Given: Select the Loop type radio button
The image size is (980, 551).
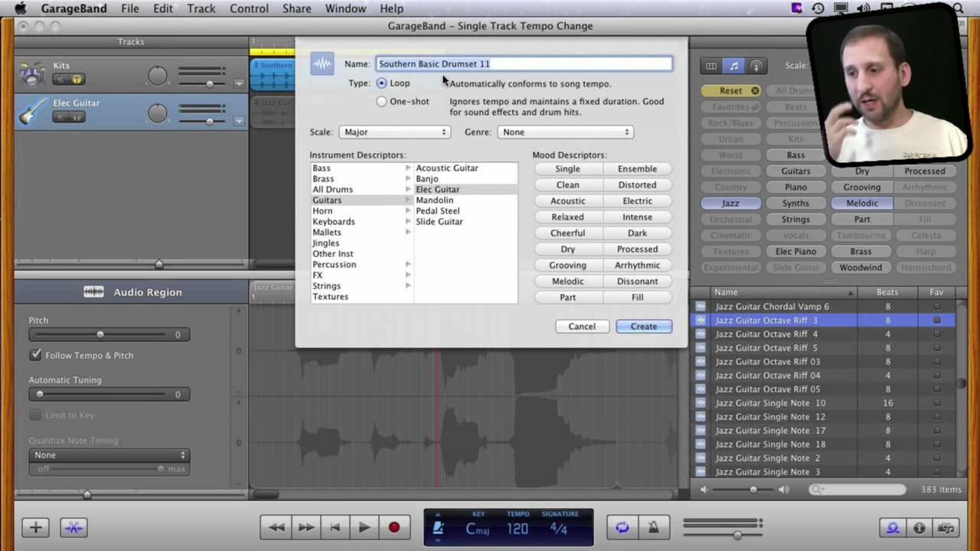Looking at the screenshot, I should point(381,83).
